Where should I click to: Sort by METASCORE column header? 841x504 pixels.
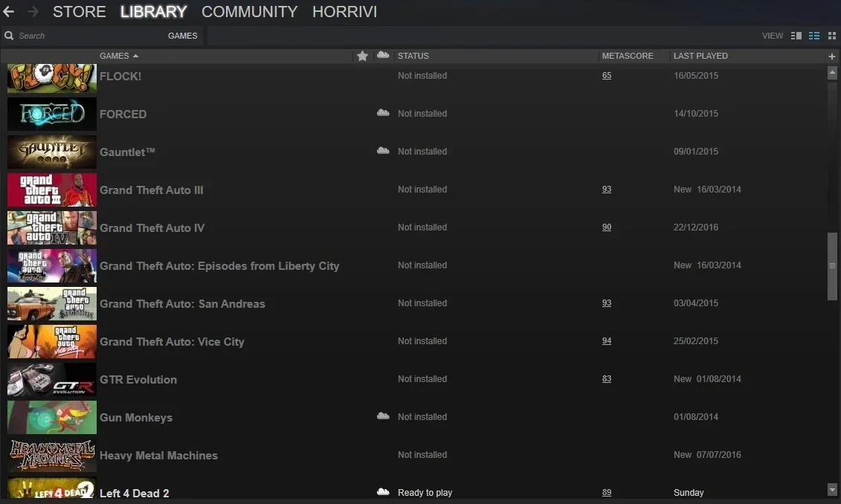[x=628, y=56]
